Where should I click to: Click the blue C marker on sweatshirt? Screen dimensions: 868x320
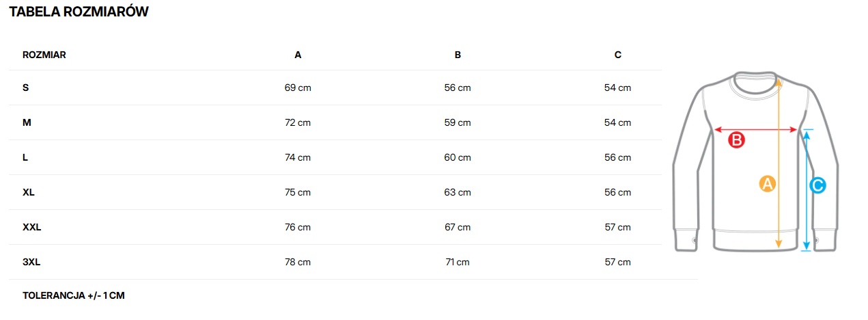[817, 185]
